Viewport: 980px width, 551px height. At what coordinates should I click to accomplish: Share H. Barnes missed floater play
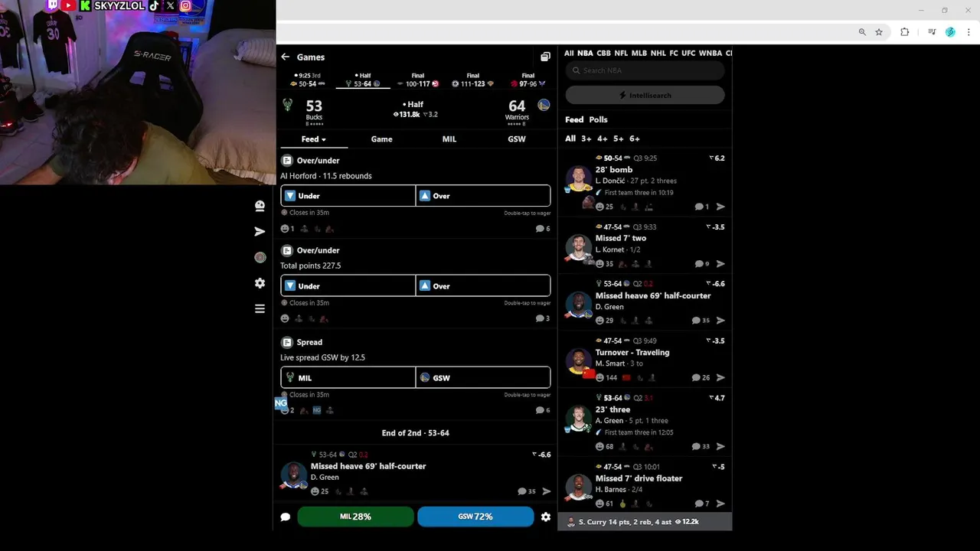pyautogui.click(x=720, y=504)
